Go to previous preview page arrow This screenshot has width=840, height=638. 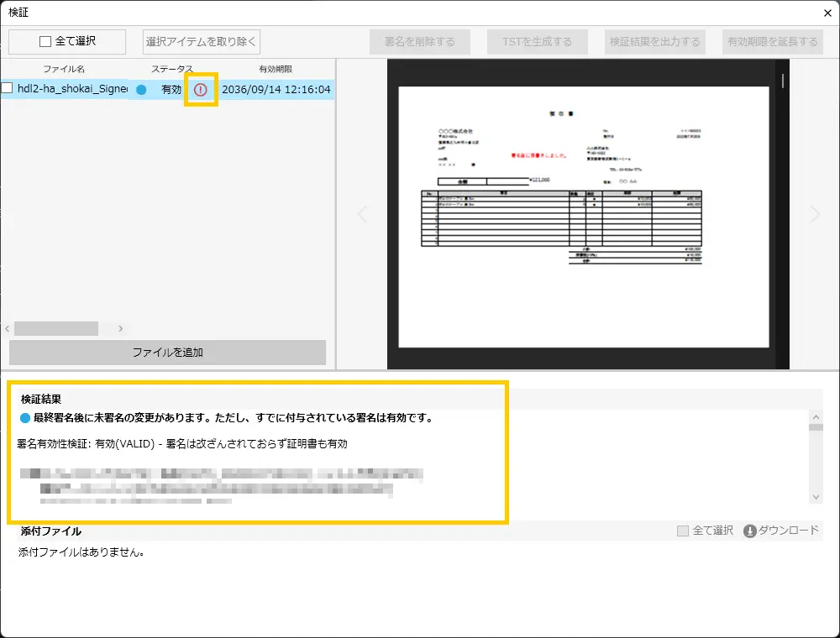click(x=362, y=215)
